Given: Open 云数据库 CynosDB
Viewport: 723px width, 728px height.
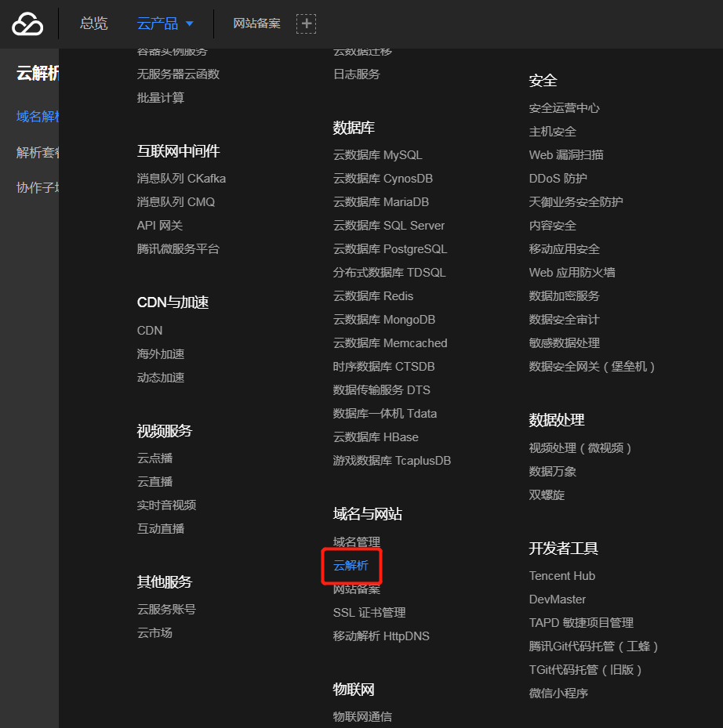Looking at the screenshot, I should click(383, 179).
